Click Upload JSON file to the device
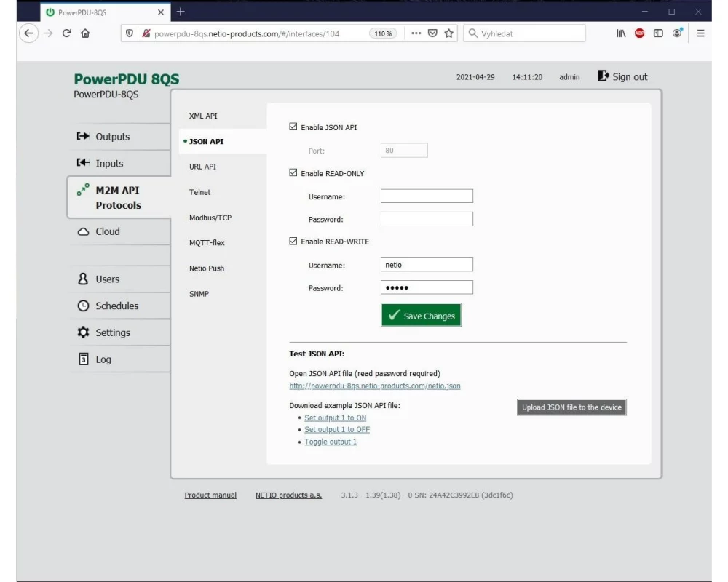The height and width of the screenshot is (582, 728). pos(571,407)
